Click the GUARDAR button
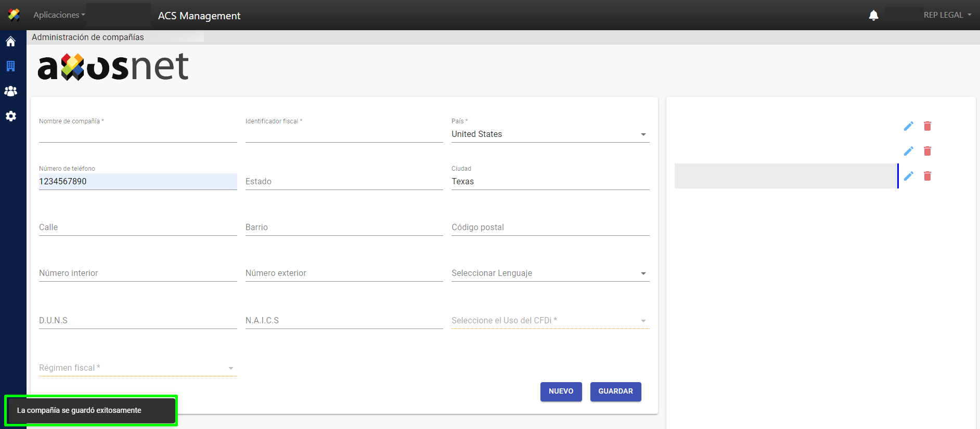 tap(615, 392)
